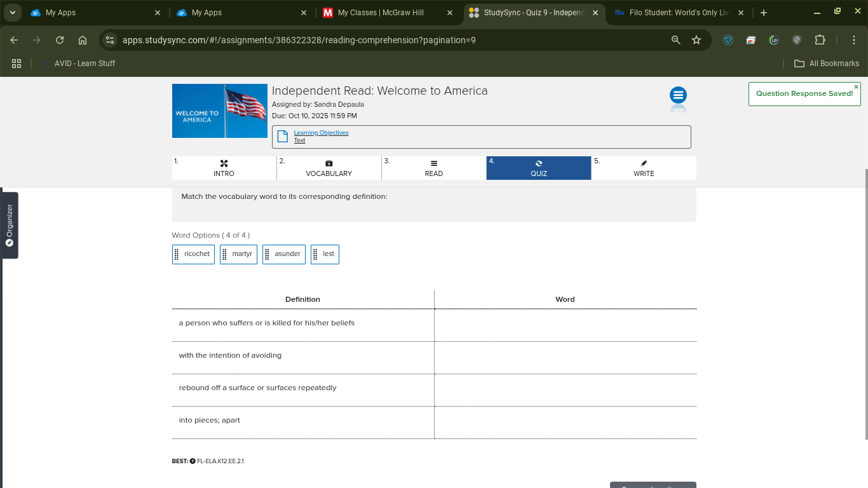This screenshot has width=868, height=488.
Task: Click the 'rebound off a surface' definition text
Action: pos(258,388)
